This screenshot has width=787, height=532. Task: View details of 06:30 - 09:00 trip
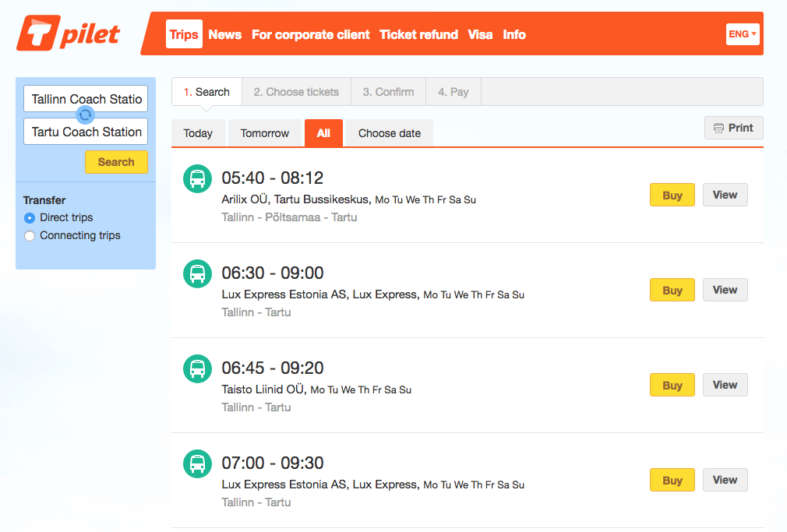725,290
